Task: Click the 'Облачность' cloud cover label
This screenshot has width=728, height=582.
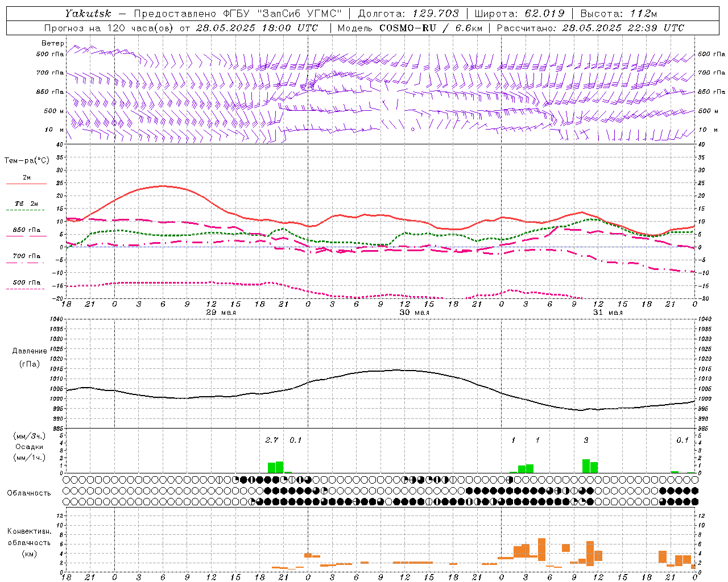Action: (28, 493)
